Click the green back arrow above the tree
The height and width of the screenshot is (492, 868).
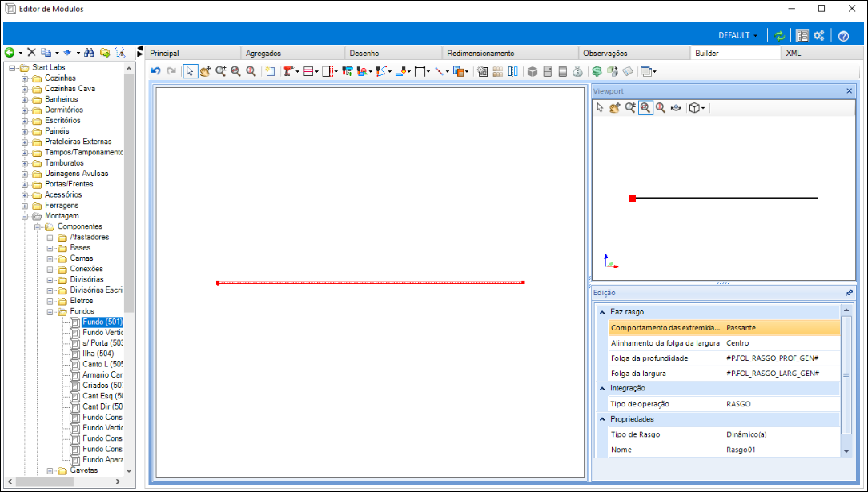click(10, 53)
